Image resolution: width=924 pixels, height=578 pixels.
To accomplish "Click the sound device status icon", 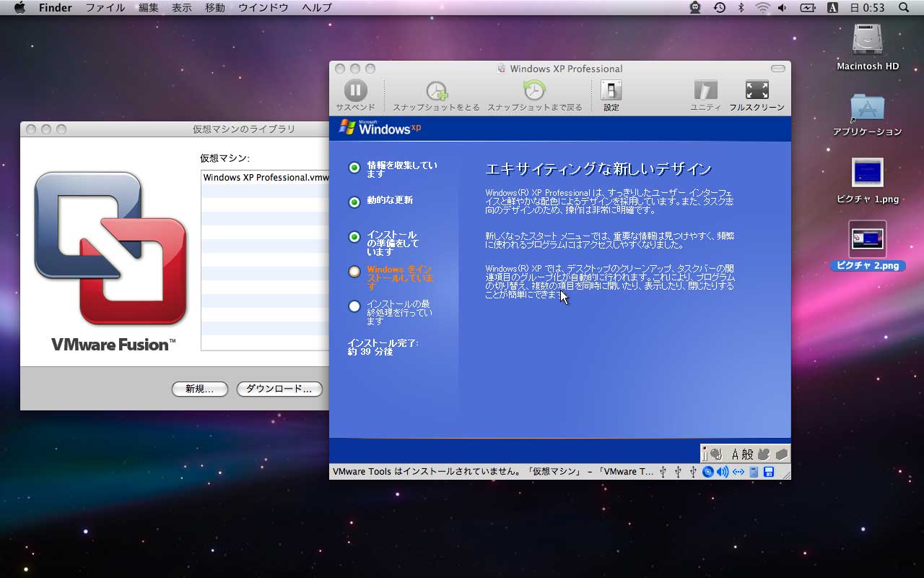I will pos(723,472).
